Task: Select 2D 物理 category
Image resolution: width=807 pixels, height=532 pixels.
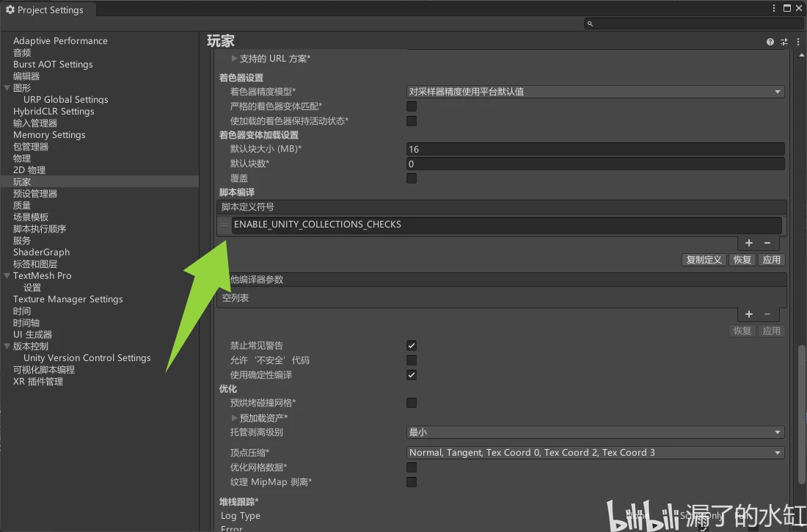Action: 29,170
